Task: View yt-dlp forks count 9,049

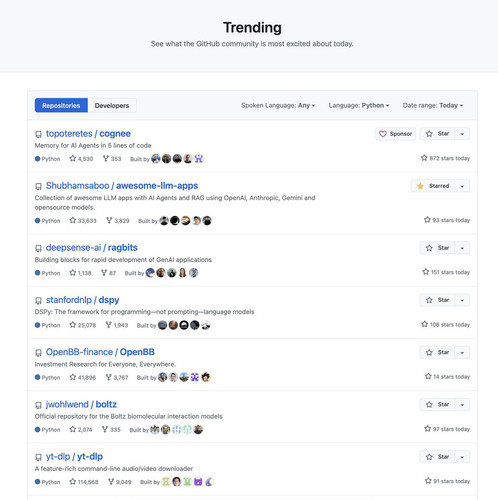Action: pos(120,482)
